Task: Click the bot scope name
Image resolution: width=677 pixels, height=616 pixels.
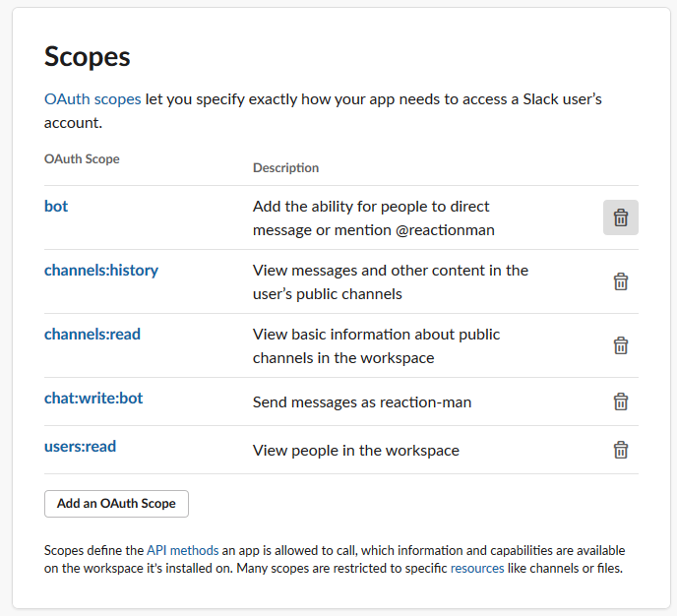Action: [56, 207]
